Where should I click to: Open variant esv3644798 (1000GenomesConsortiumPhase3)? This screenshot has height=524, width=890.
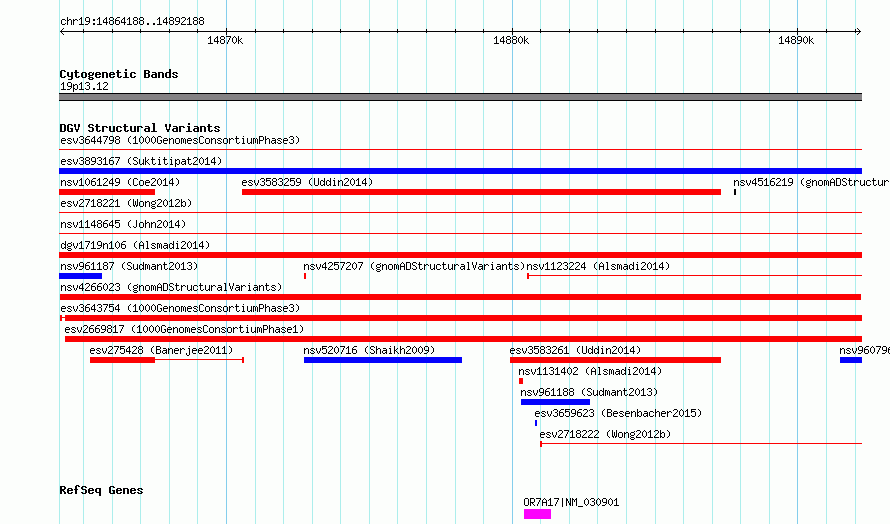pyautogui.click(x=180, y=140)
